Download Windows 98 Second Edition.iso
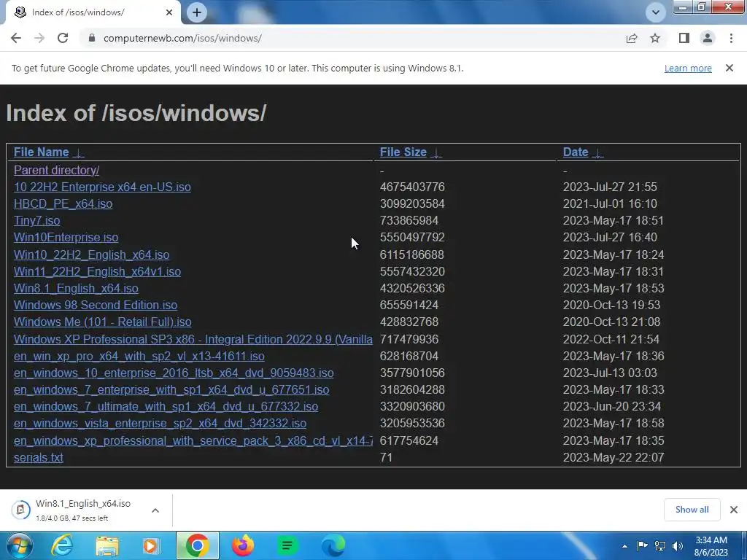This screenshot has height=560, width=747. (96, 305)
